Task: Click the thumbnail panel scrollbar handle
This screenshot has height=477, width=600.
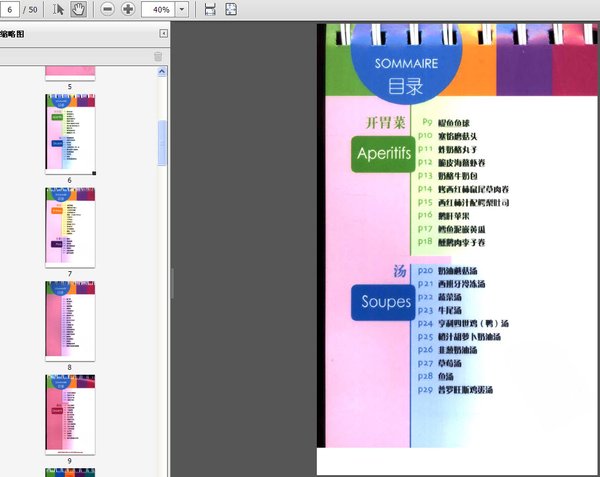Action: pyautogui.click(x=163, y=142)
